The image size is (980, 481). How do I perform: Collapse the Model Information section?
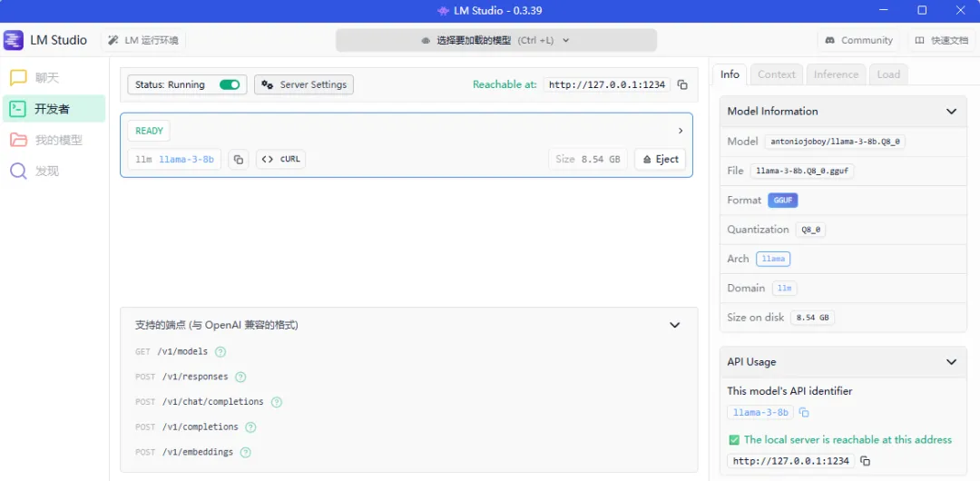(951, 112)
